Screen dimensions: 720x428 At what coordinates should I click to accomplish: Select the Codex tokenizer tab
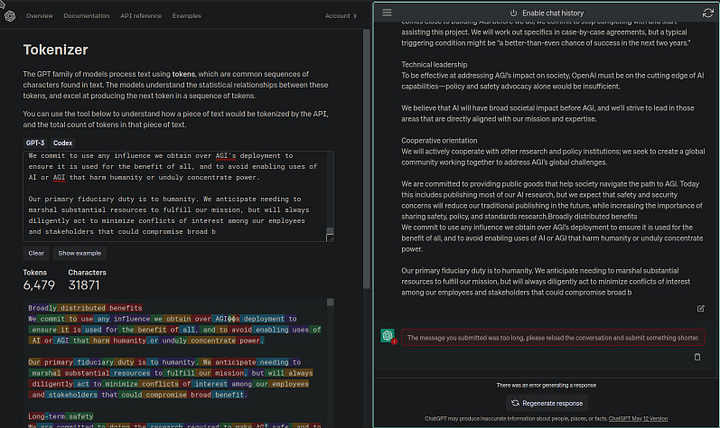(62, 143)
